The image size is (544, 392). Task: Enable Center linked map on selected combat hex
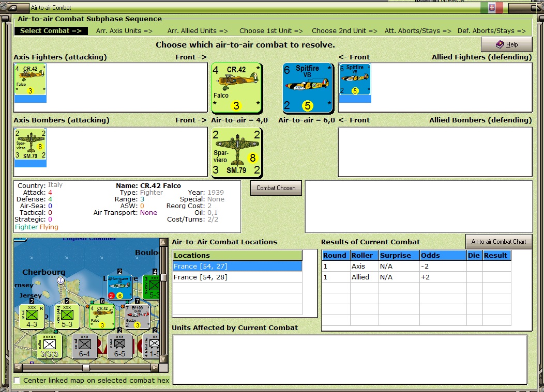tap(17, 380)
